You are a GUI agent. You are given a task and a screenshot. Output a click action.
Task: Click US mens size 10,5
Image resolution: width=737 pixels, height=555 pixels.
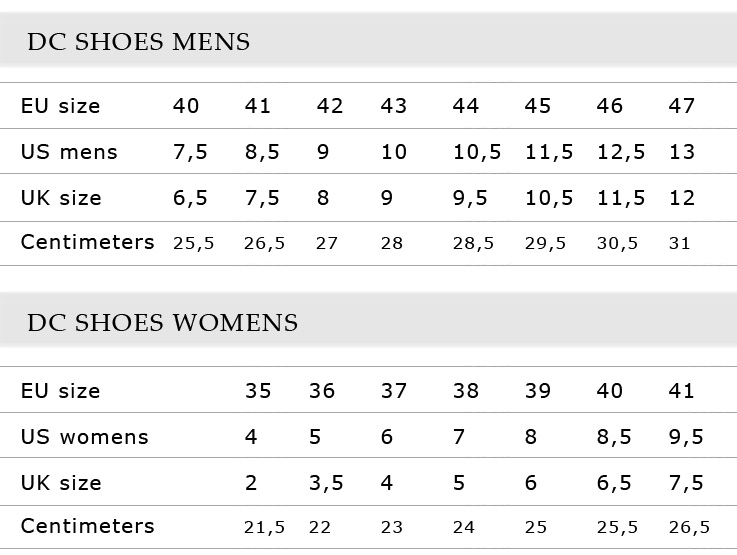(x=477, y=152)
